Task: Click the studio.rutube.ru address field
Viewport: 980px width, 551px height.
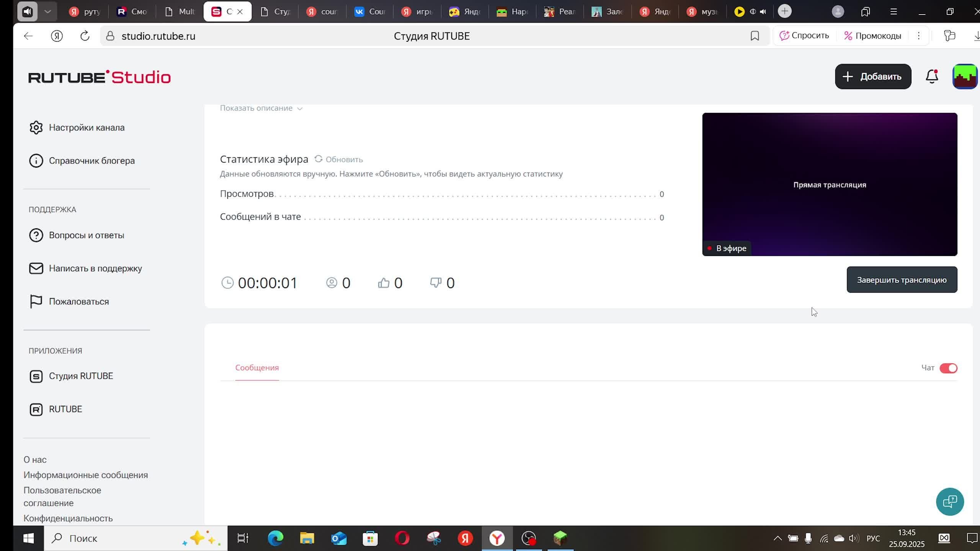Action: click(158, 36)
